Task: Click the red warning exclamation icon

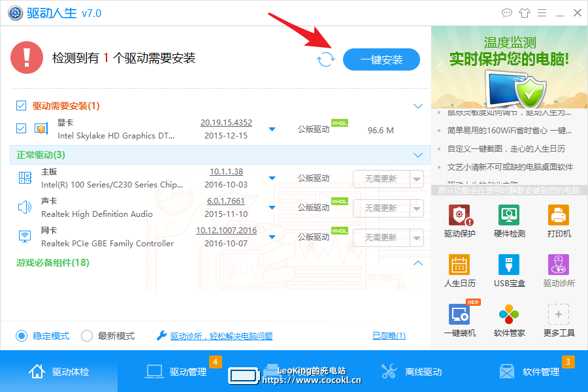Action: (27, 57)
